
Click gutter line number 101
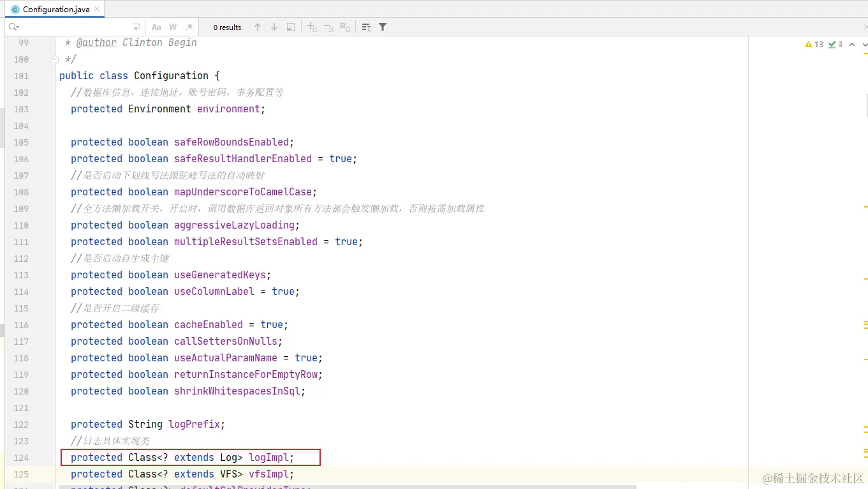(21, 76)
